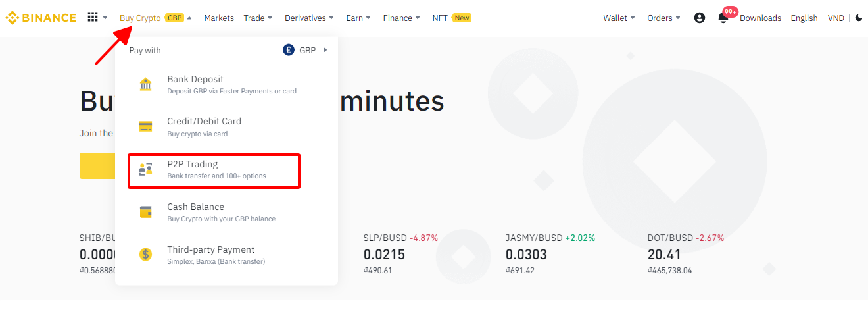Click the bank building icon

pos(145,84)
